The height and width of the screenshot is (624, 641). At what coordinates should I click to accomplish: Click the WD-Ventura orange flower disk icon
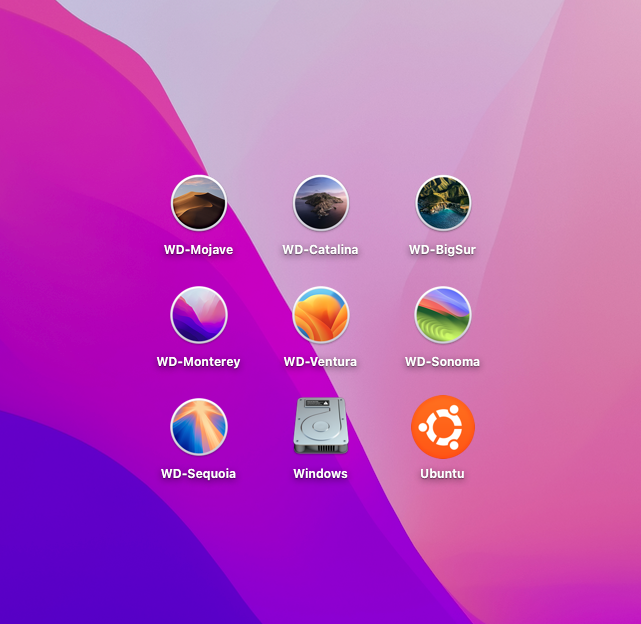tap(321, 314)
